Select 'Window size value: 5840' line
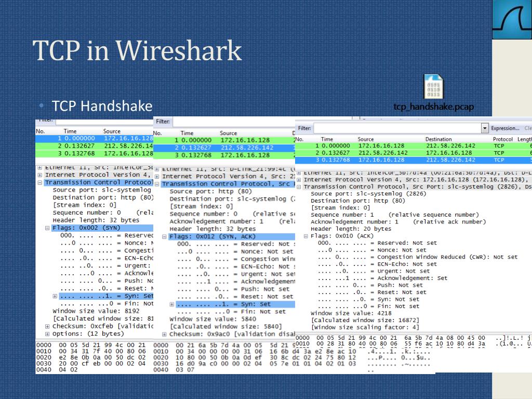This screenshot has width=532, height=399. (212, 319)
